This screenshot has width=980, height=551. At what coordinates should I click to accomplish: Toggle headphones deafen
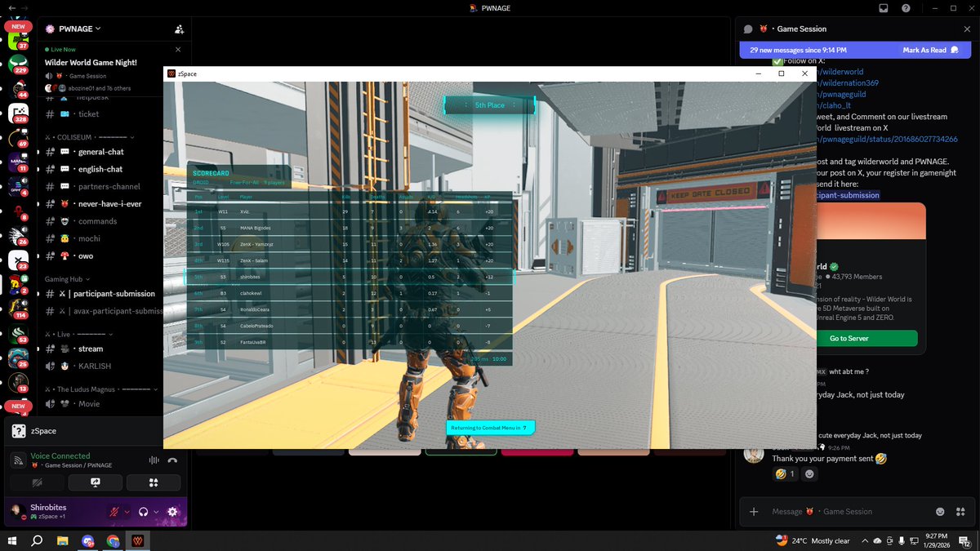pos(144,512)
